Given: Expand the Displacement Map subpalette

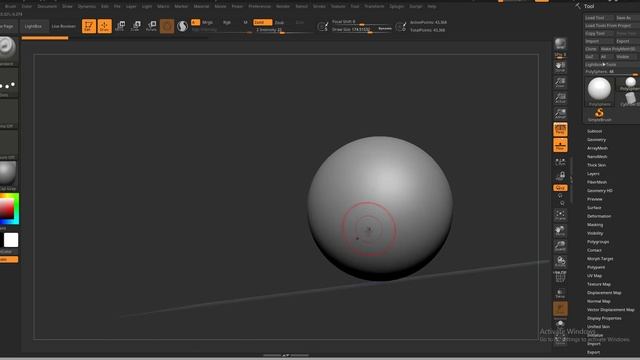Looking at the screenshot, I should [x=604, y=293].
